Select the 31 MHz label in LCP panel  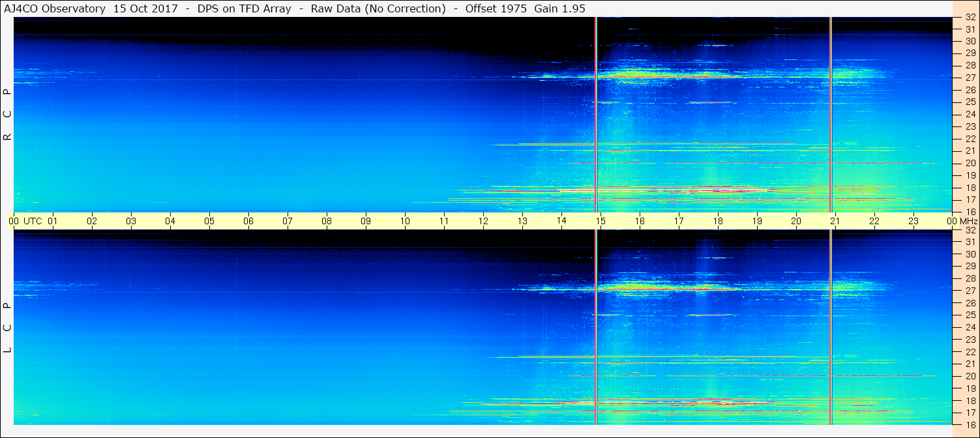(x=970, y=242)
